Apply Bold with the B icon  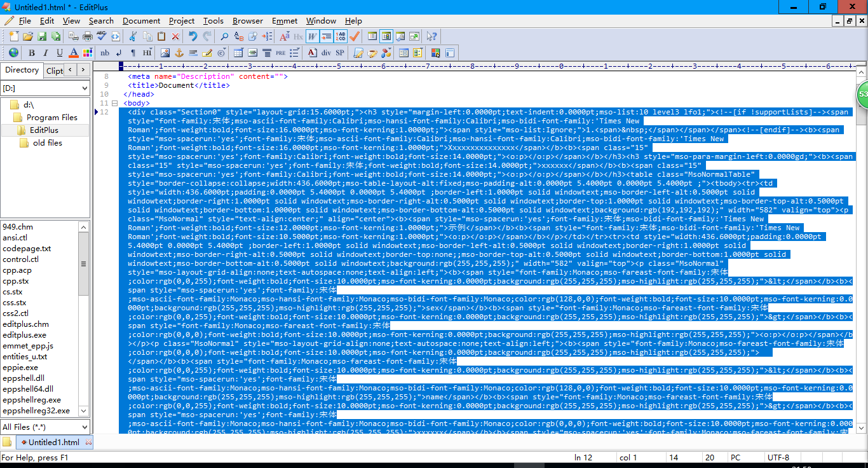(x=31, y=53)
